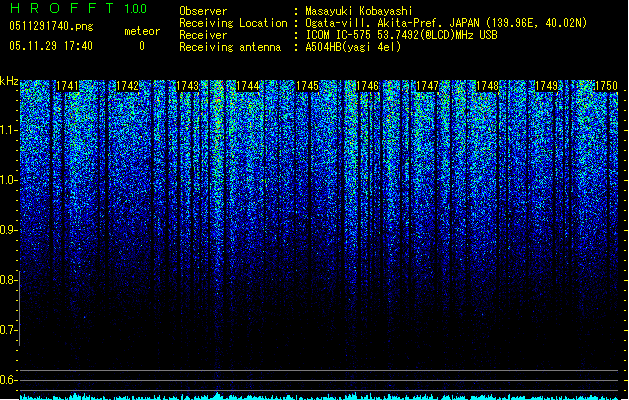This screenshot has width=629, height=400.
Task: Click the 1743 time marker
Action: (187, 86)
